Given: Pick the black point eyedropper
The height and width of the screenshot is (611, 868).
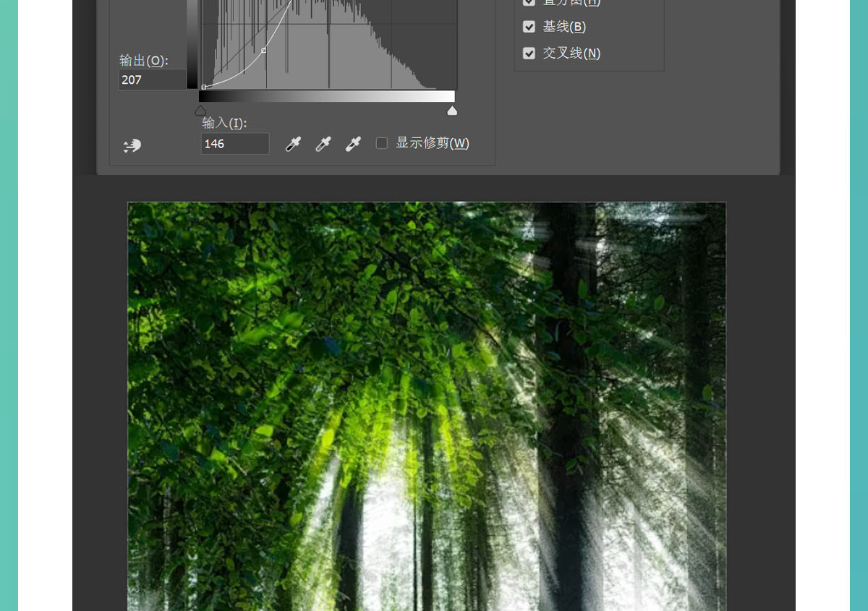Looking at the screenshot, I should point(293,144).
